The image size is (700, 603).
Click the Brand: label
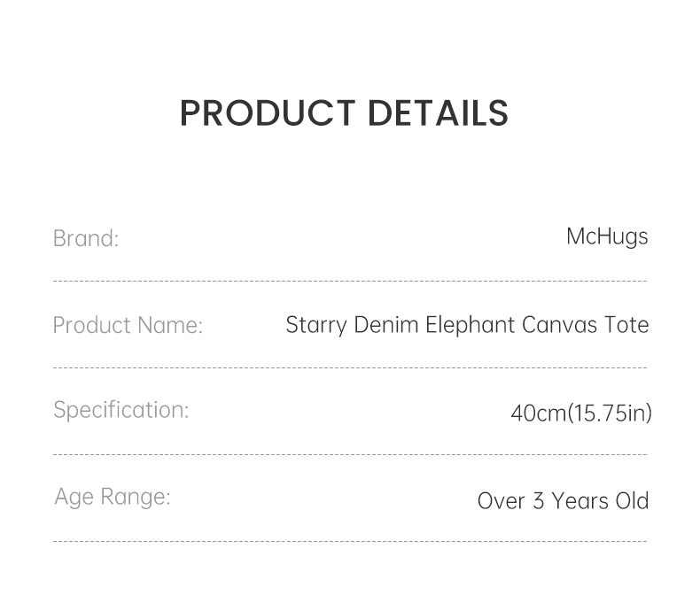(x=86, y=238)
